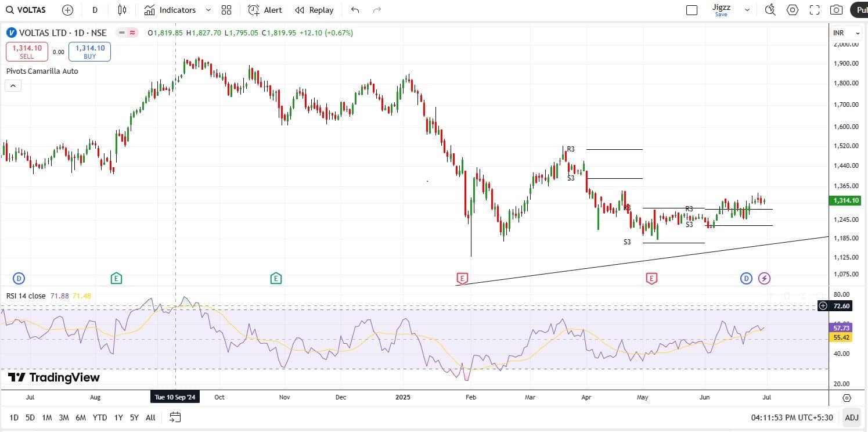
Task: Collapse the indicator legend chevron
Action: coord(13,86)
